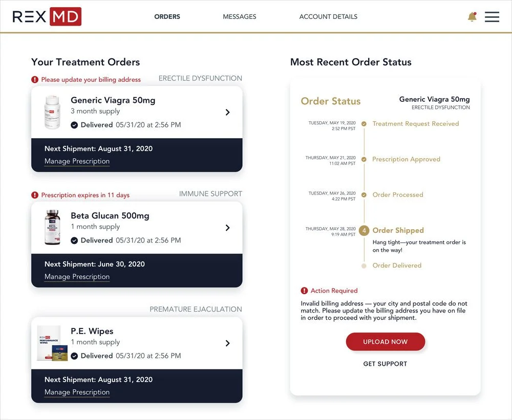Go to the Orders tab
Screen dimensions: 512x420
coord(167,17)
